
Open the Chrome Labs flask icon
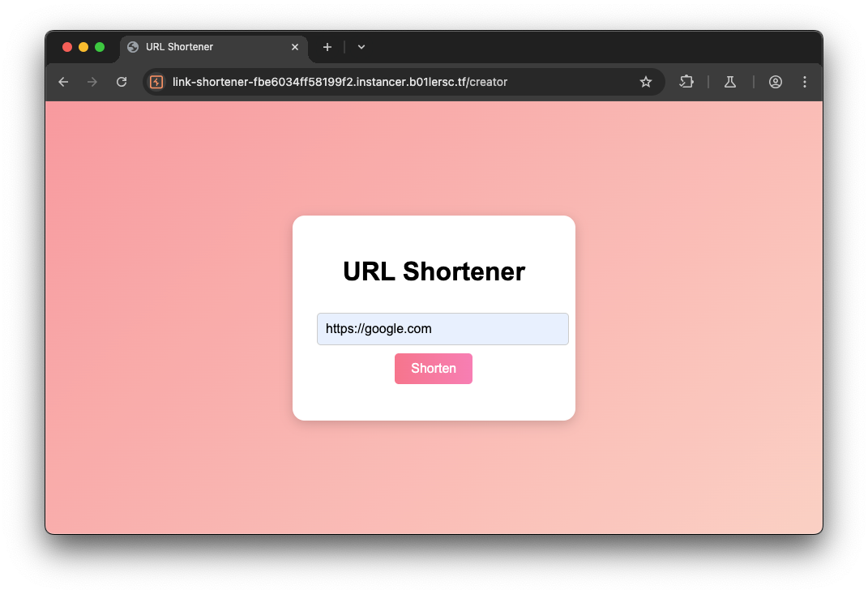[730, 82]
